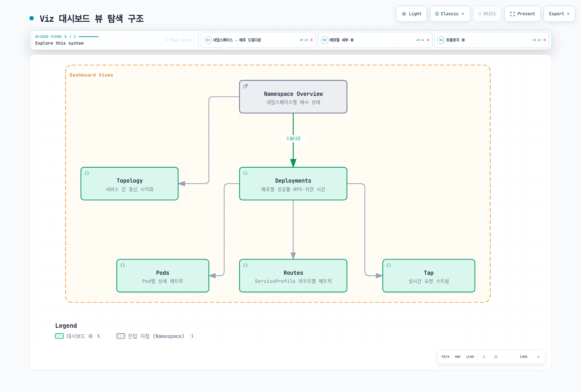
Task: Expand the Export menu
Action: coord(559,14)
